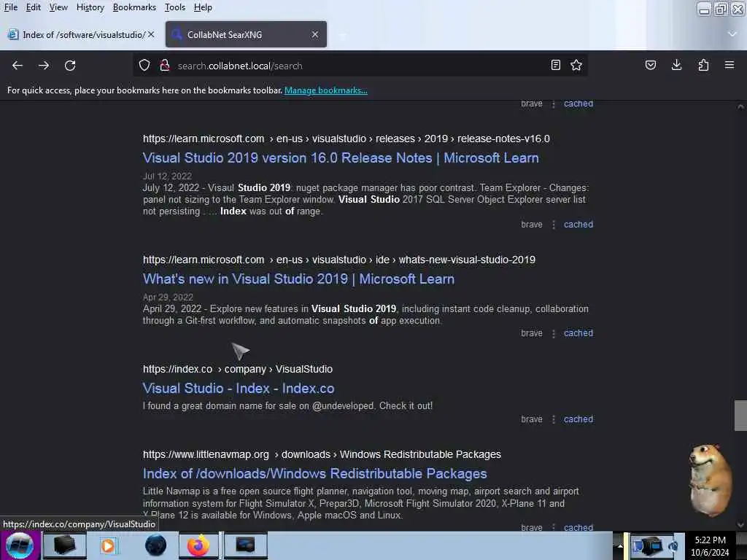Expand options dots beside Release Notes result

click(554, 225)
